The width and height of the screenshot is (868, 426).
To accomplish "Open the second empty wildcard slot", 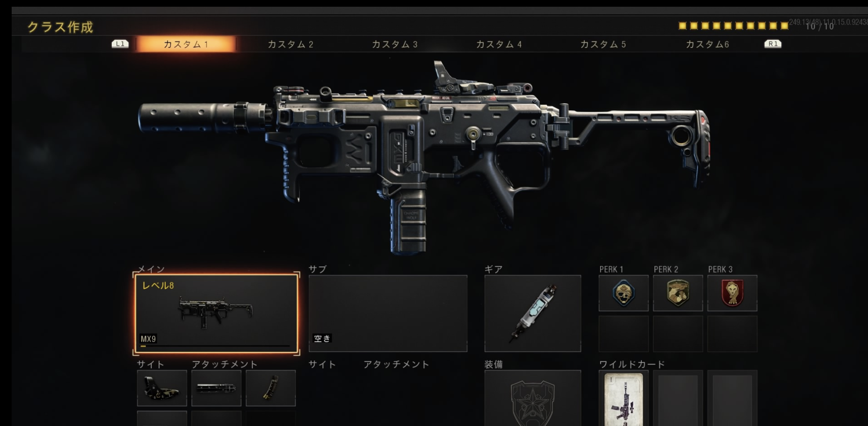I will [x=678, y=398].
